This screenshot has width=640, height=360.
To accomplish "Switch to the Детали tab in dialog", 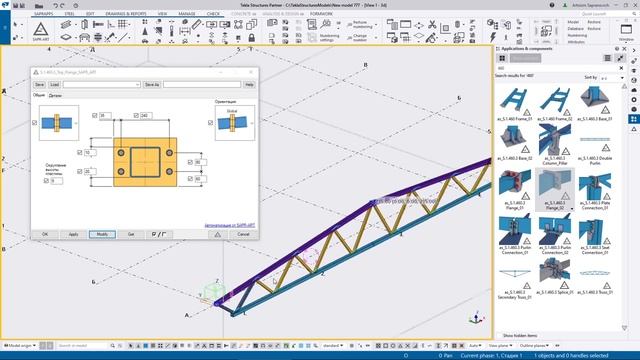I will (55, 96).
